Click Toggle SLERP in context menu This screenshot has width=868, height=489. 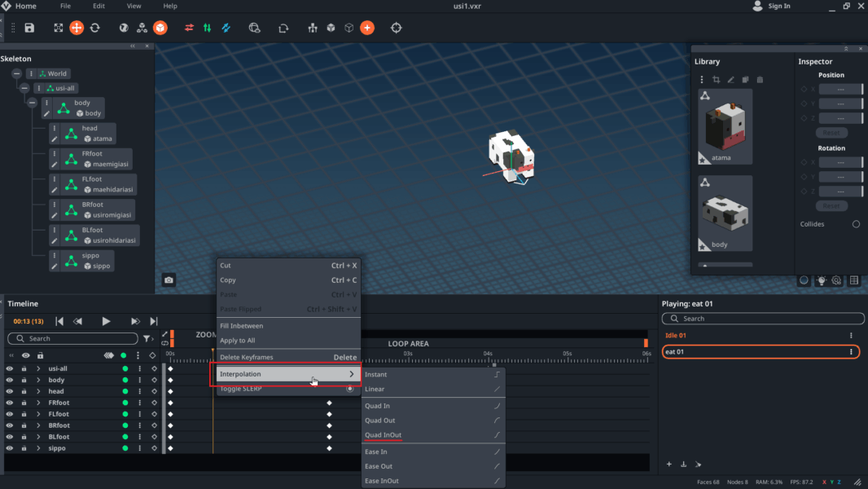(x=288, y=389)
